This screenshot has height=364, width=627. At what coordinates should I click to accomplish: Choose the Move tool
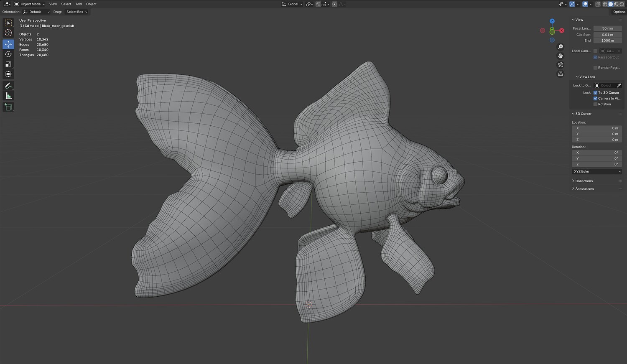(x=8, y=44)
